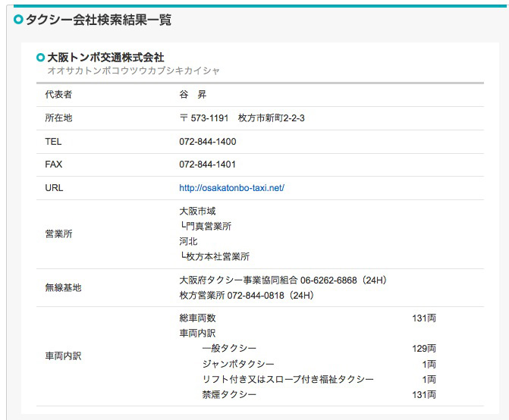This screenshot has height=420, width=509.
Task: Click the heading タクシー会社検索結果一覧
Action: tap(99, 20)
